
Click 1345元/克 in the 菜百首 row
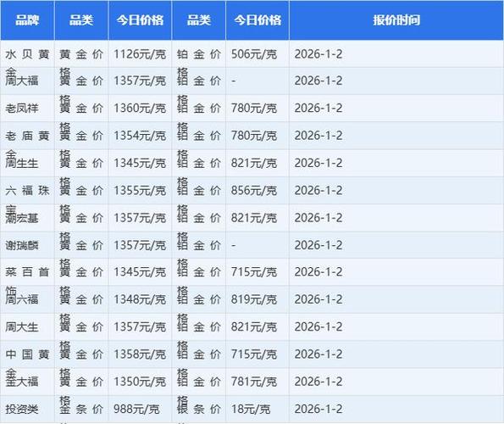pos(140,272)
